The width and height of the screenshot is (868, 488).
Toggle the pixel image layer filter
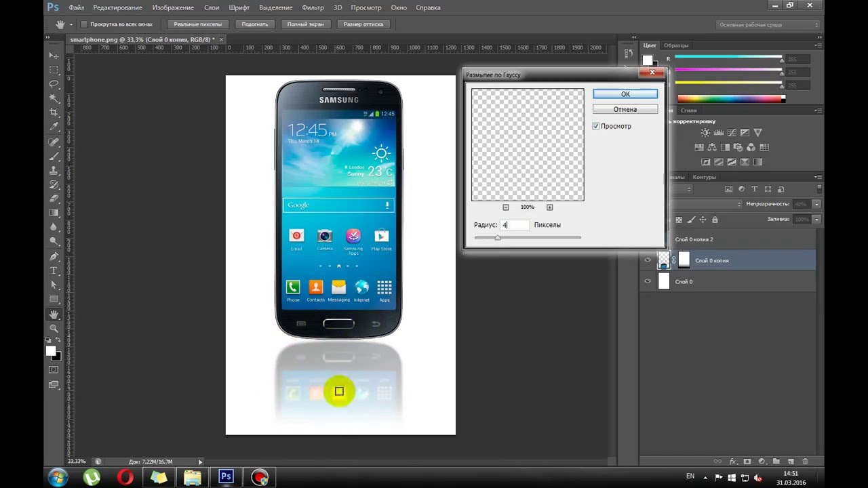pyautogui.click(x=729, y=189)
